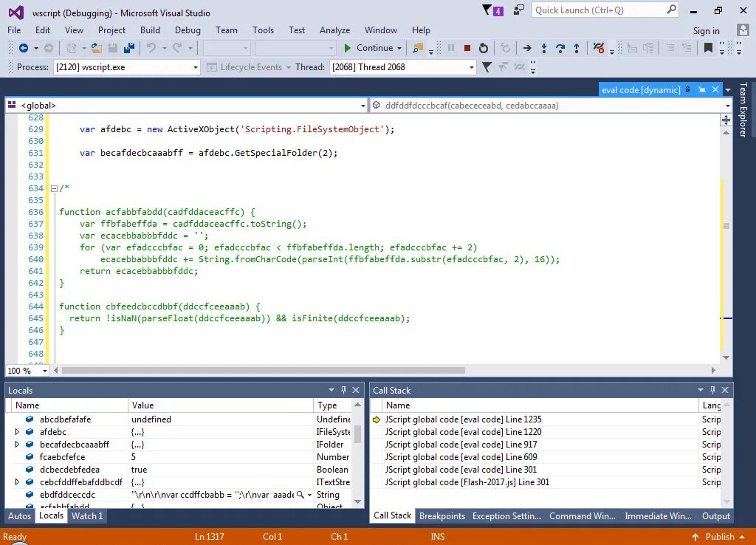
Task: Open the Call Stack window options dropdown
Action: coord(700,390)
